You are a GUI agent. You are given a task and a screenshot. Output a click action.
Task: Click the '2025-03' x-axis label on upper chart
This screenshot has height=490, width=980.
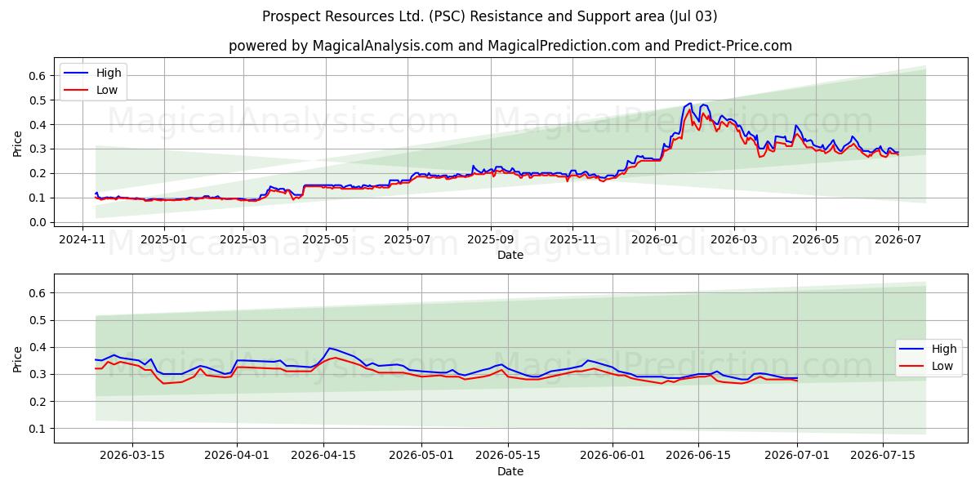pos(243,239)
